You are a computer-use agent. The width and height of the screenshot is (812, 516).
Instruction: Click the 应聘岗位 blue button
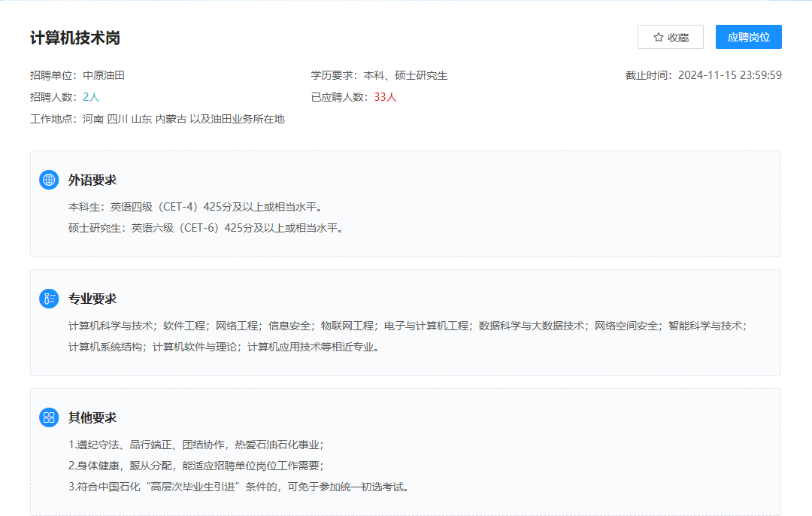748,36
